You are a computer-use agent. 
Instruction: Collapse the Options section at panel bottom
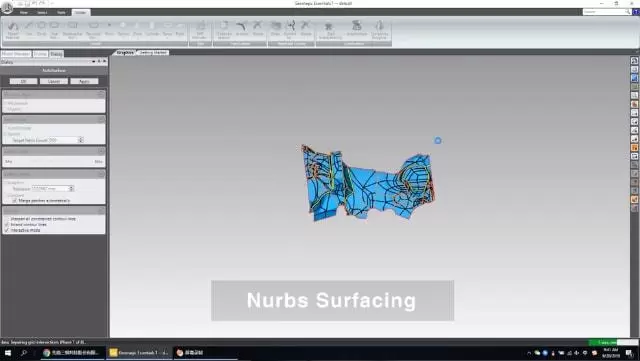tap(101, 210)
